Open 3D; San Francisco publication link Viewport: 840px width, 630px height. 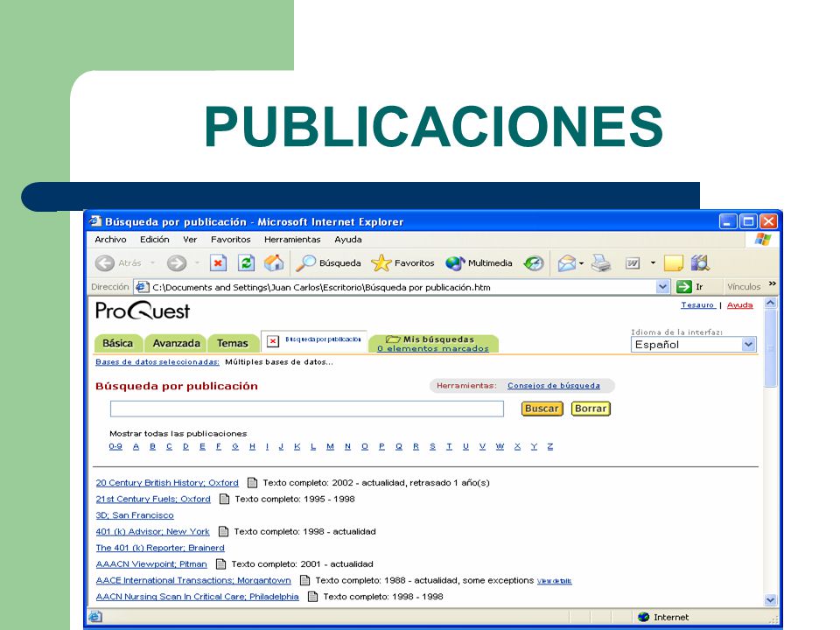coord(135,515)
